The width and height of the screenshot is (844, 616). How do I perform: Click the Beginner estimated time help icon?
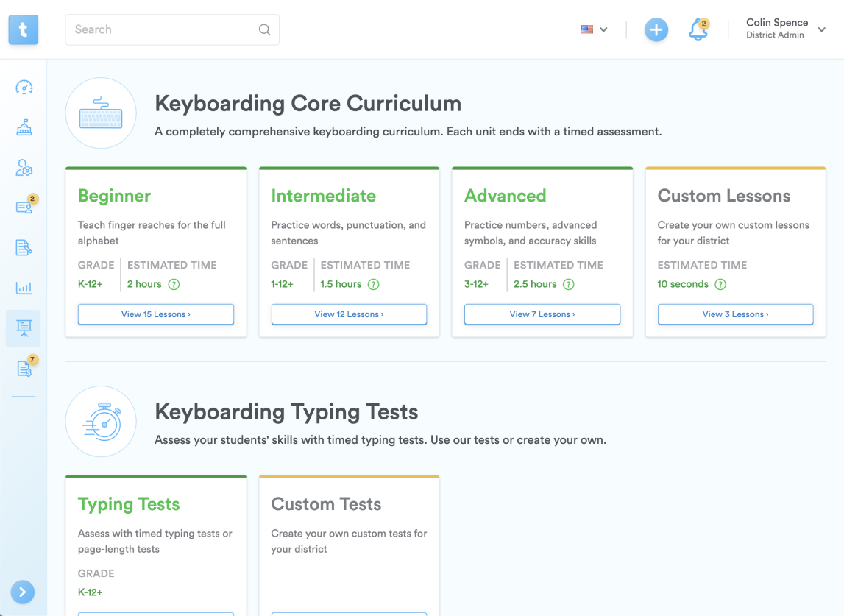pos(174,284)
